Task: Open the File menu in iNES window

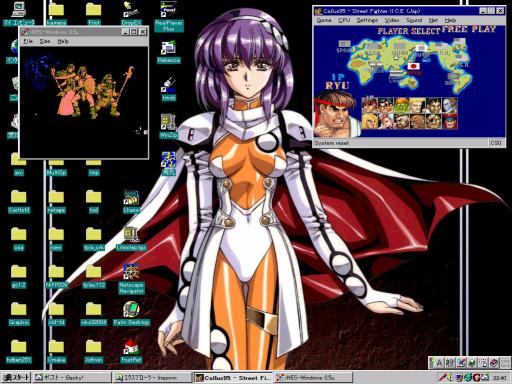Action: (28, 41)
